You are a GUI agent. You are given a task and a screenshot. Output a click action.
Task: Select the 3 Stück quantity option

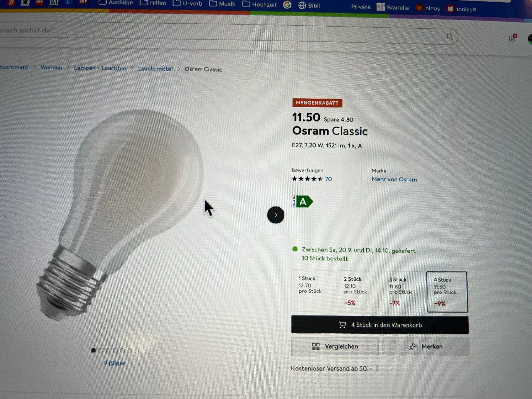[402, 292]
